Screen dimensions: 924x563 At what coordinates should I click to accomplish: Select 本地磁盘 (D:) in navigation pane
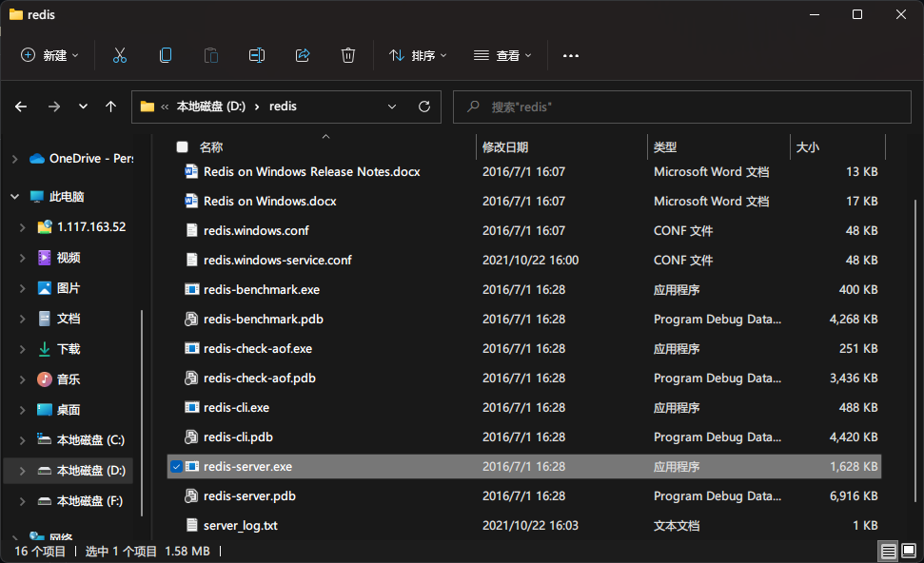pyautogui.click(x=90, y=471)
